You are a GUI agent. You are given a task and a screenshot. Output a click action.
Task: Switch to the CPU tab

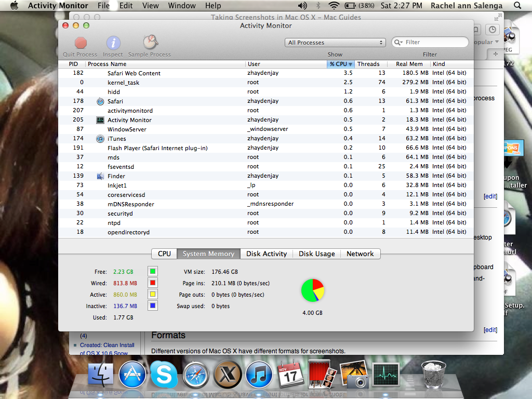[x=164, y=254]
